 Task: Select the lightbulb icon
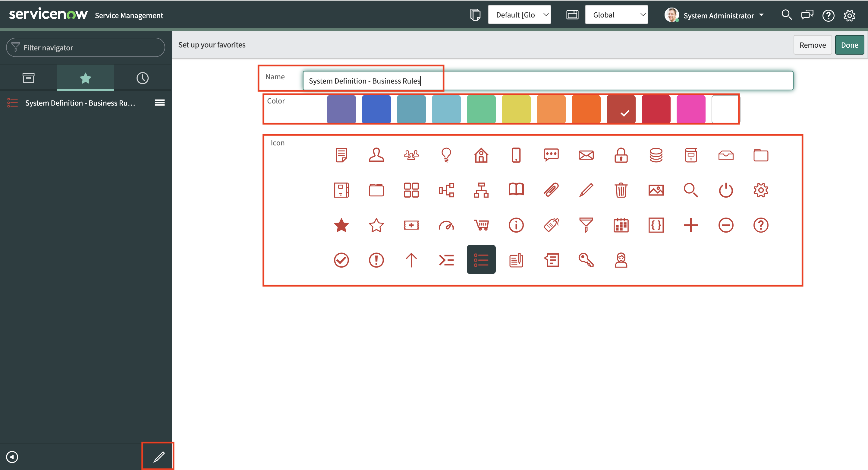(x=446, y=155)
